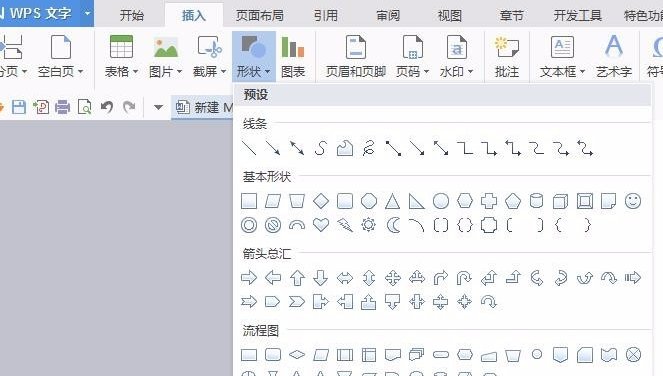Open the quick access toolbar customize arrow

click(158, 107)
